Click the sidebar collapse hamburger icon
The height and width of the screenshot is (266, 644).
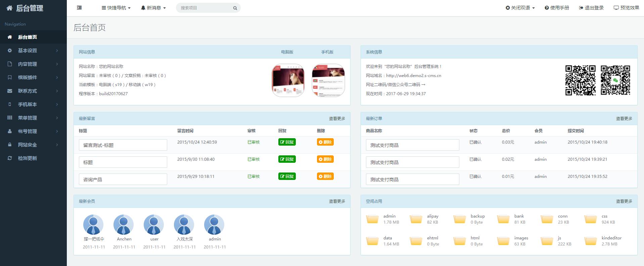point(79,8)
